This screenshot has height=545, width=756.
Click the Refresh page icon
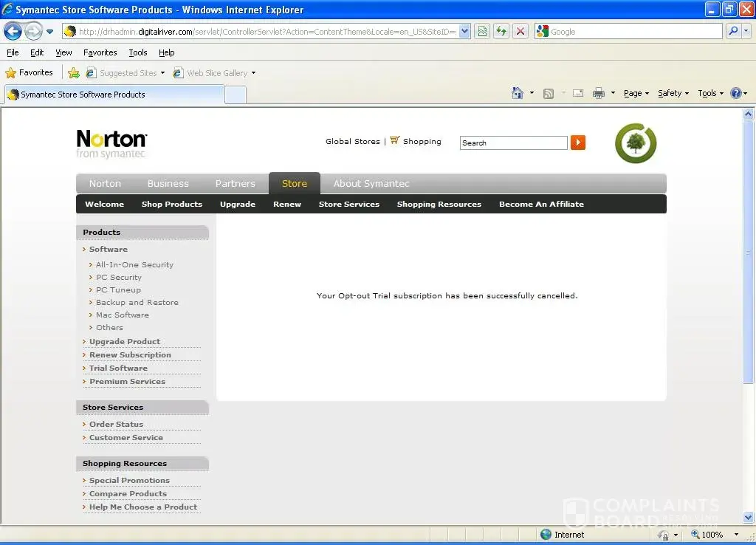501,31
